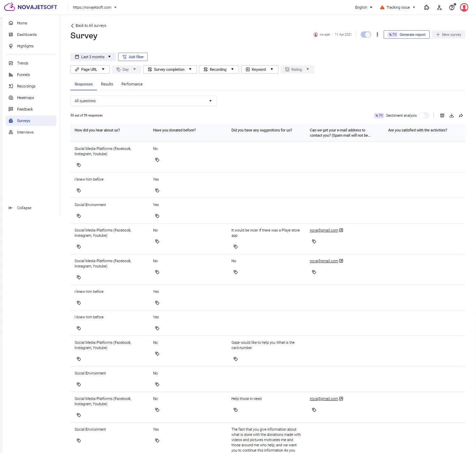Image resolution: width=476 pixels, height=453 pixels.
Task: Click the 'Have you donated before?' column header
Action: coord(174,130)
